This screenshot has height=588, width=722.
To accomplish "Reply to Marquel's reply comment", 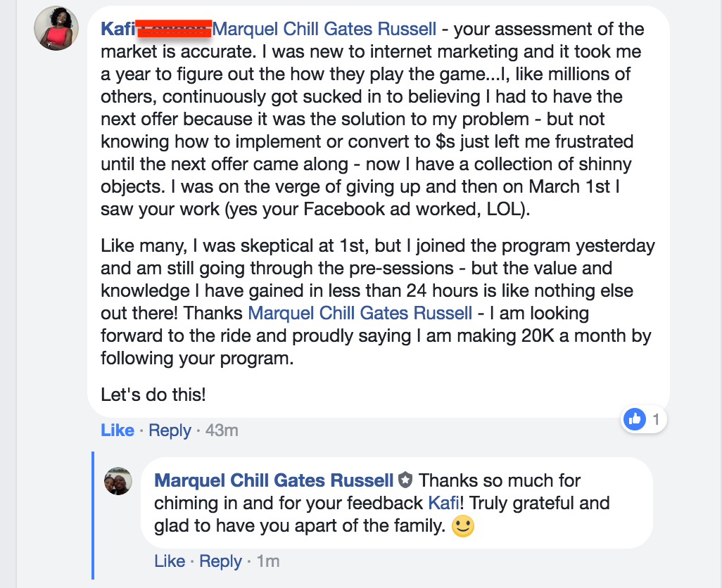I will 220,561.
